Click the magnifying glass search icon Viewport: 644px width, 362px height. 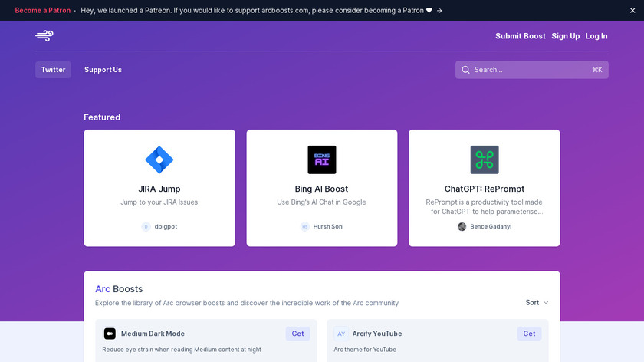click(465, 70)
